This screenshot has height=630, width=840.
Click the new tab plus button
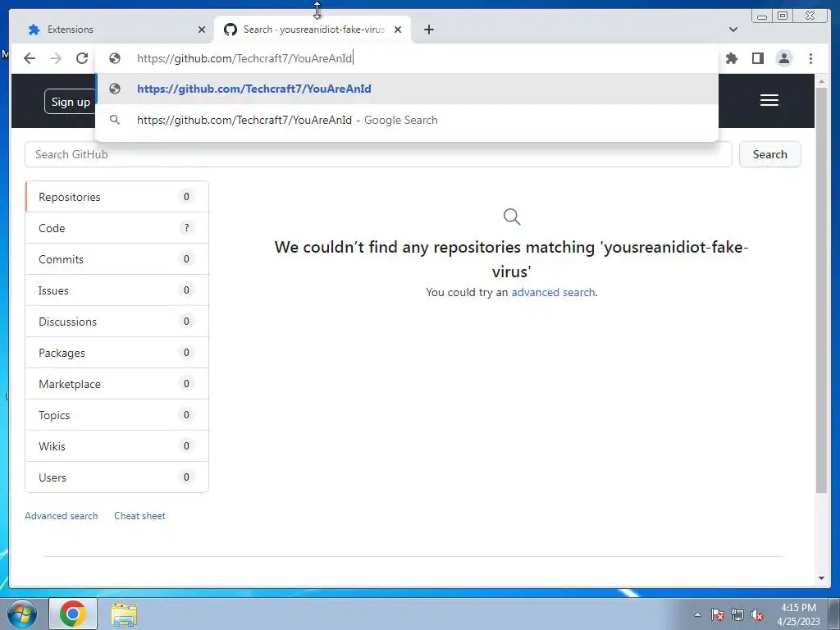428,30
